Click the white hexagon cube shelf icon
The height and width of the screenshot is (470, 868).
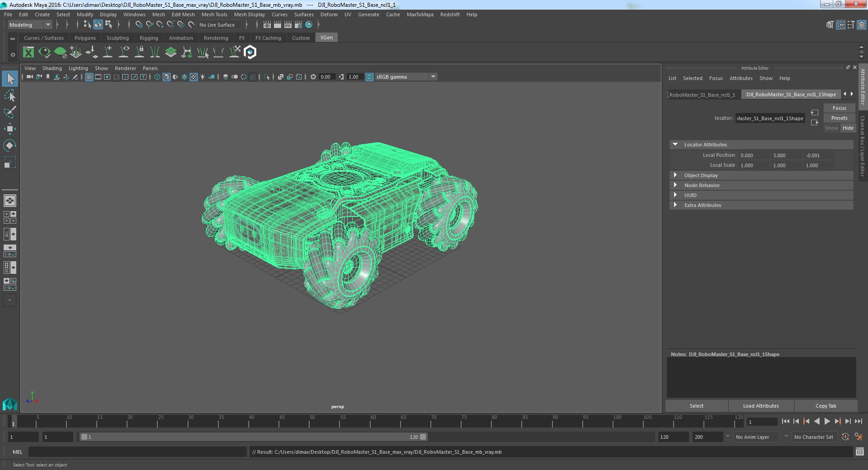coord(250,52)
